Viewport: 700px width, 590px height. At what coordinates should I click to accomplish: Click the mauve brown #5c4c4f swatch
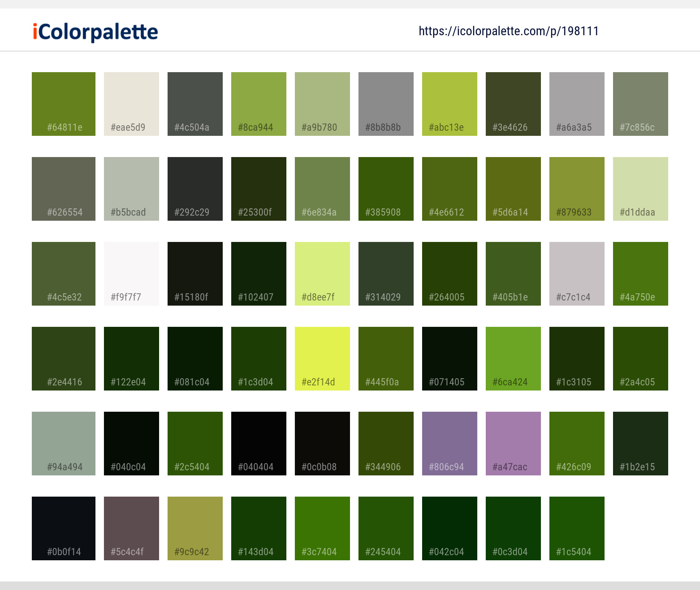(x=132, y=528)
